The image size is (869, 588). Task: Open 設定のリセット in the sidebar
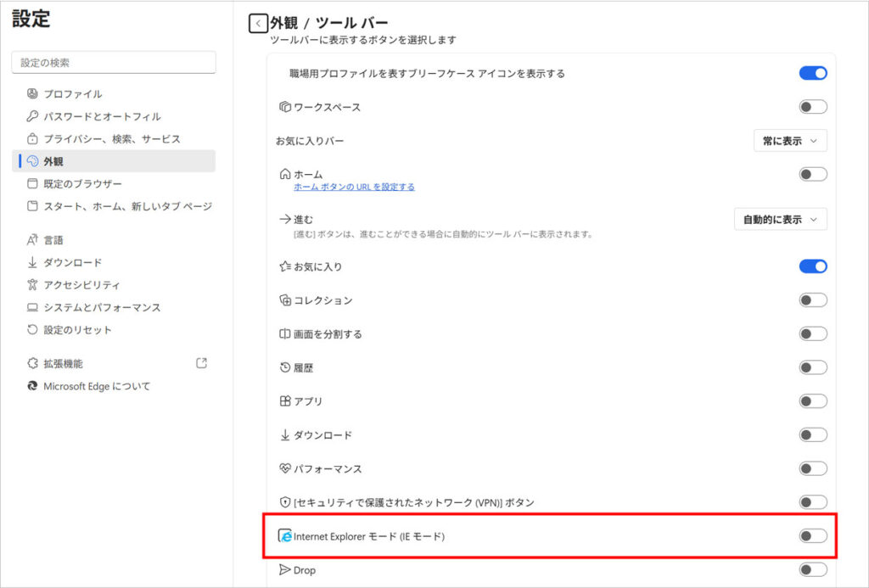[77, 329]
